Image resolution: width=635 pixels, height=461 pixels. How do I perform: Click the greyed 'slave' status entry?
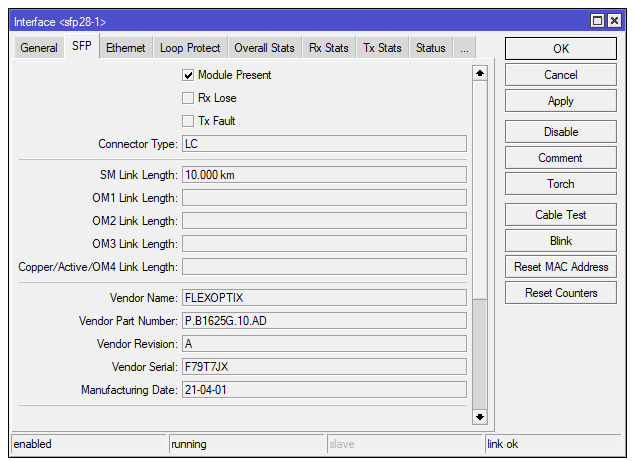click(405, 444)
